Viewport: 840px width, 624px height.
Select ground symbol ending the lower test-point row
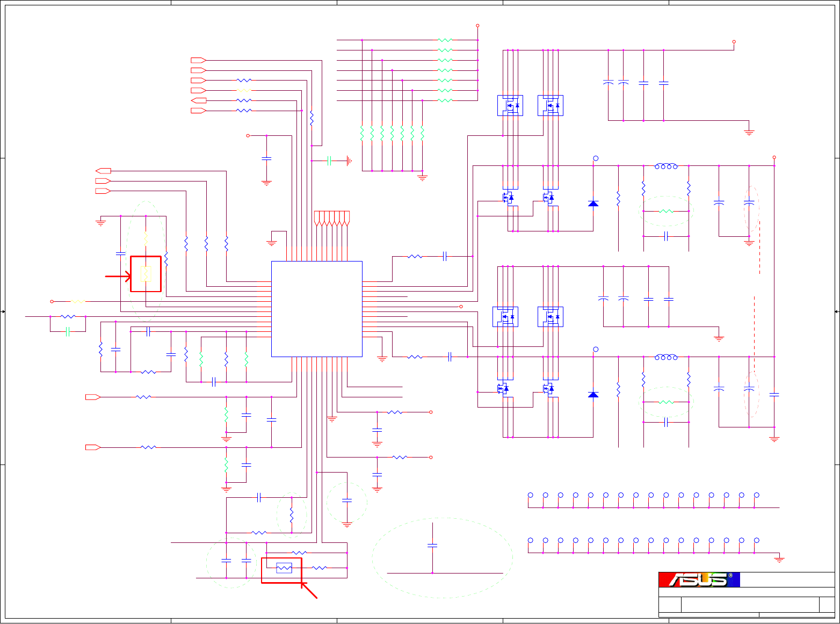tap(779, 560)
